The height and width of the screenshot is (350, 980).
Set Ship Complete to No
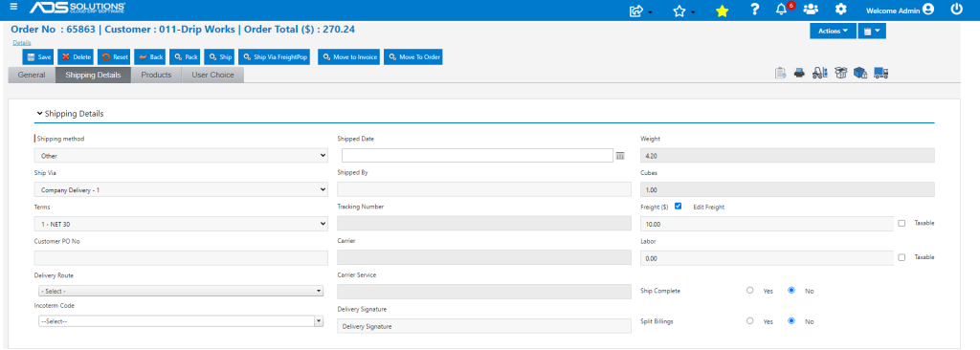[x=791, y=290]
